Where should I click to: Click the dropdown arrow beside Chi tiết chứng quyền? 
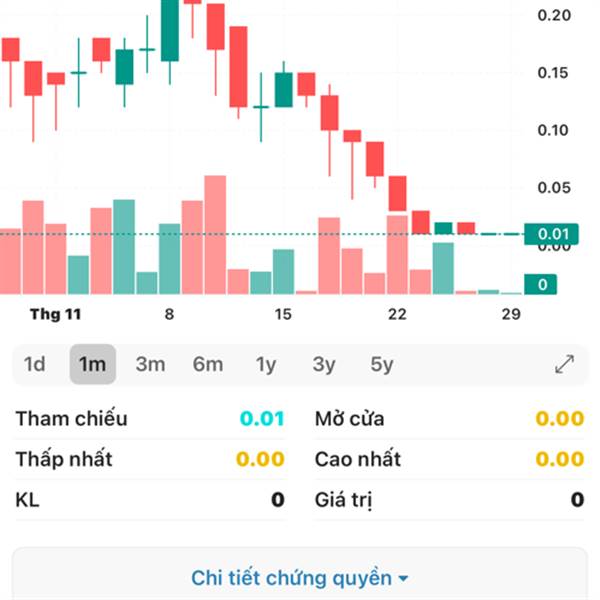pos(403,579)
